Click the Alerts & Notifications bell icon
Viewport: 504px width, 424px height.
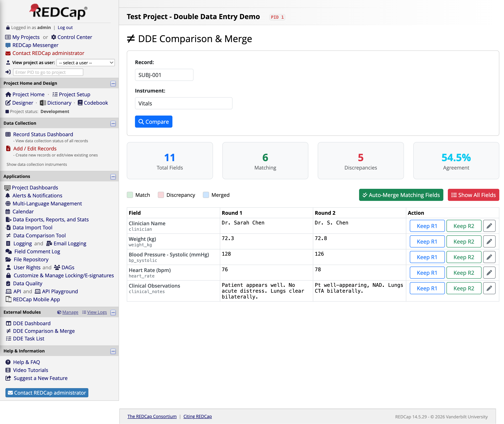[x=8, y=196]
